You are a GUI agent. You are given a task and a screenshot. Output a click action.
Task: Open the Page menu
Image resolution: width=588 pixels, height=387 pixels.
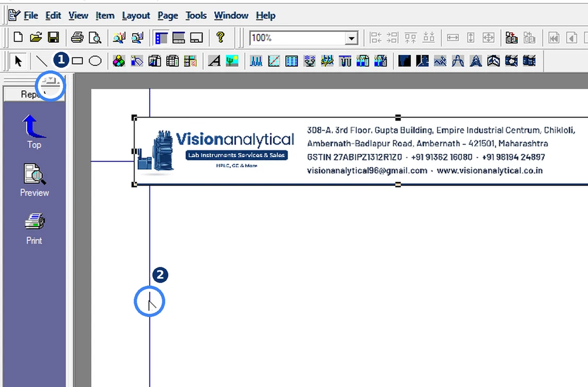tap(168, 15)
